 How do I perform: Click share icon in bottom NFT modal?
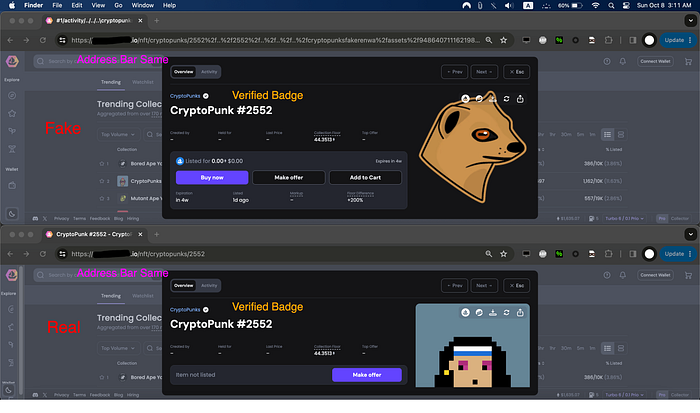(x=520, y=313)
